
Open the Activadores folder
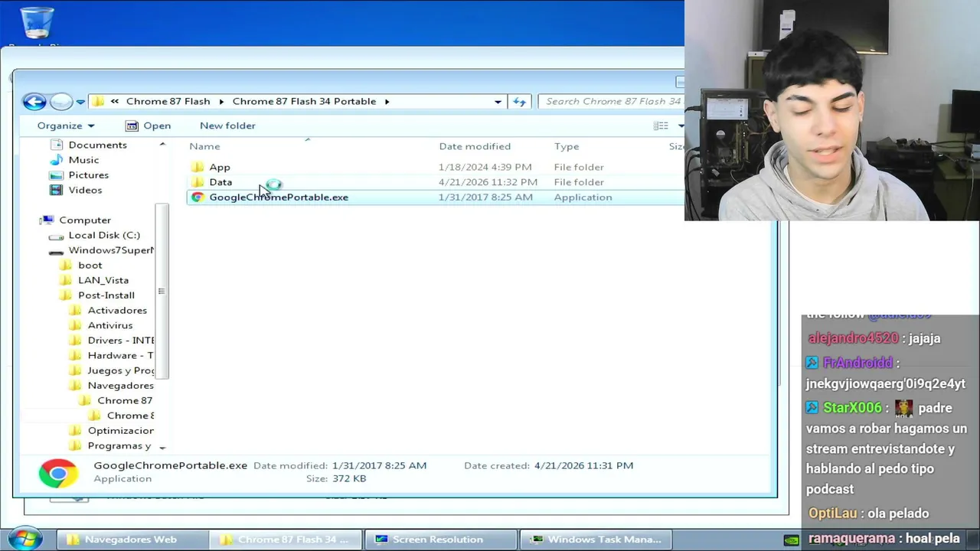pyautogui.click(x=117, y=310)
